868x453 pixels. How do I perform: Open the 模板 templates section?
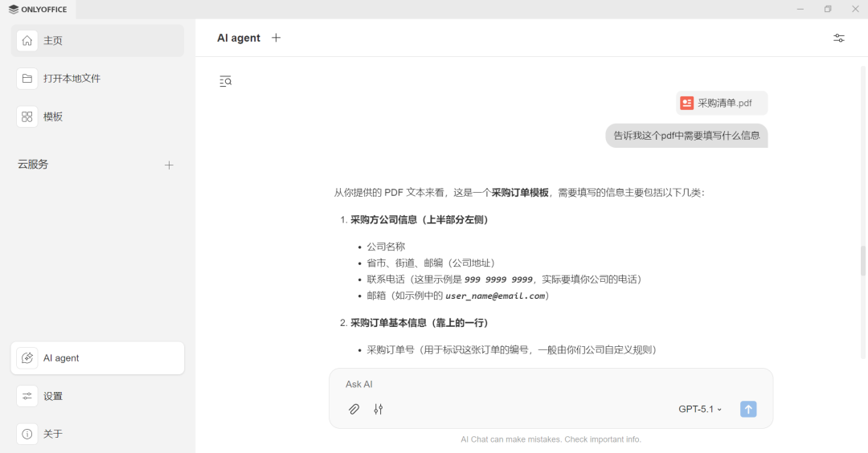pos(97,116)
